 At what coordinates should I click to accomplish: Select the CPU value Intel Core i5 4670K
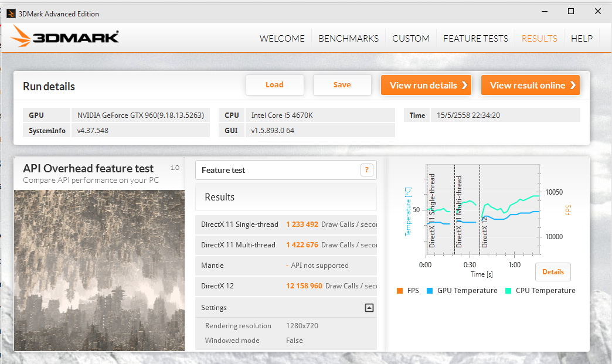pyautogui.click(x=320, y=115)
